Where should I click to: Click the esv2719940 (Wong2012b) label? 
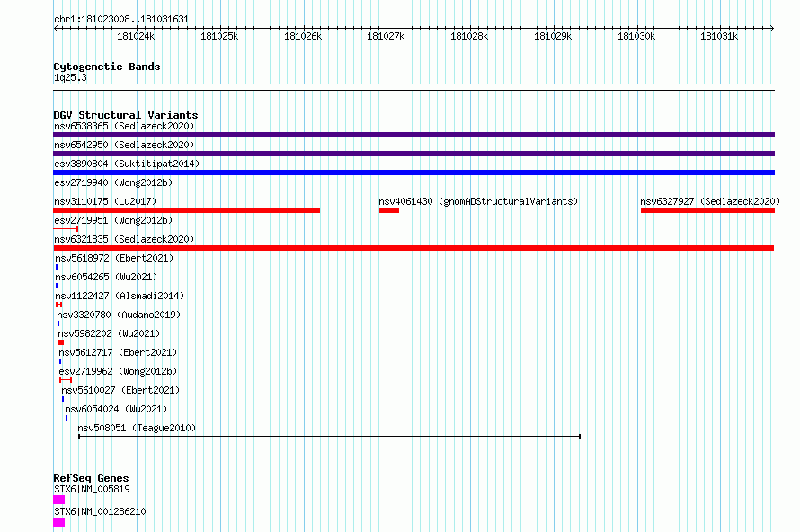point(113,182)
